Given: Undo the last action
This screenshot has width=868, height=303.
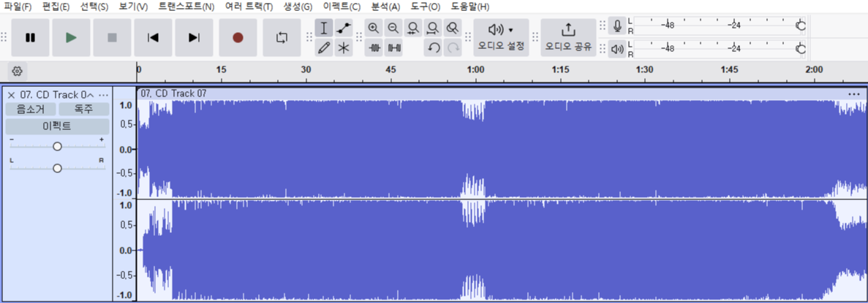Looking at the screenshot, I should [x=434, y=48].
